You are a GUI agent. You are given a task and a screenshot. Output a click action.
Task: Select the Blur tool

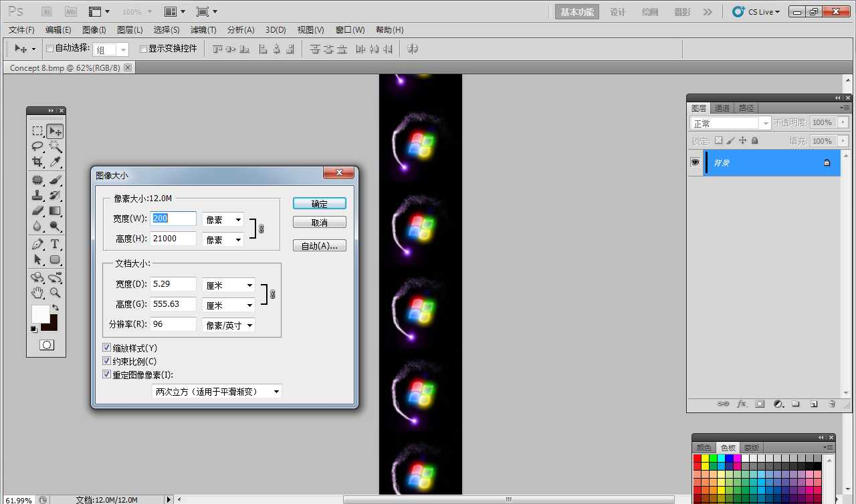pyautogui.click(x=37, y=226)
